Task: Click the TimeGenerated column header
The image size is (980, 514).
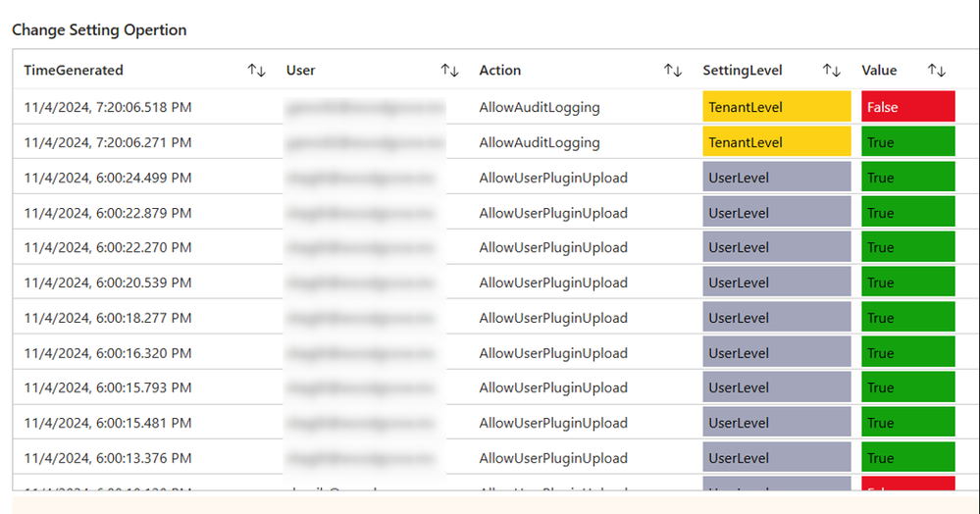Action: point(74,70)
